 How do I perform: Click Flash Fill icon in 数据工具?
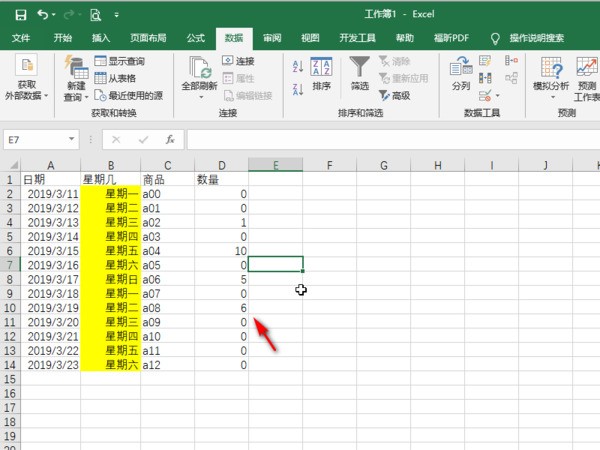tap(485, 61)
